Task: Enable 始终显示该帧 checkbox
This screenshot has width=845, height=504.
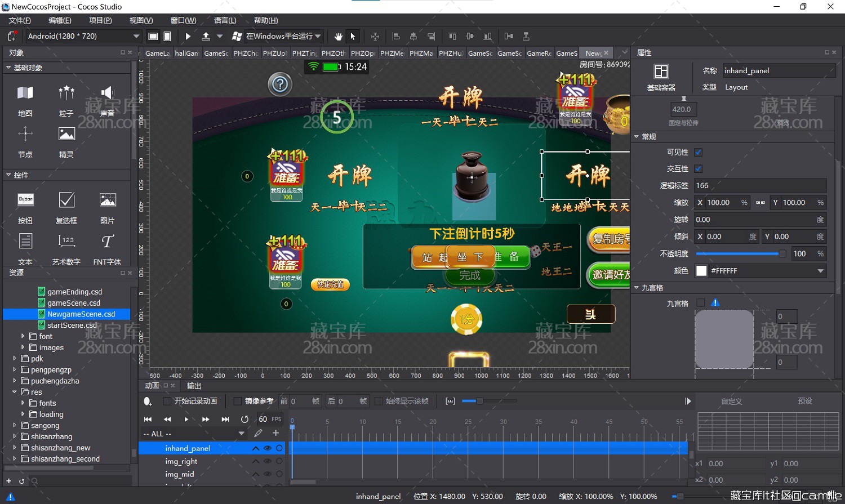Action: [x=379, y=401]
